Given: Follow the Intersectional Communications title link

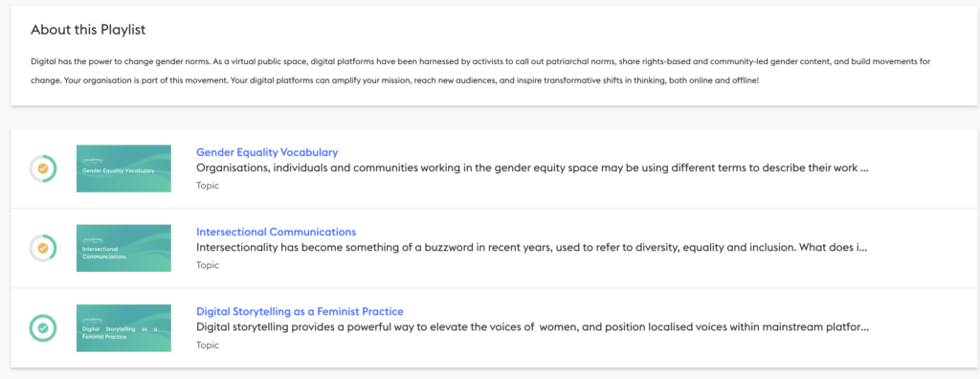Looking at the screenshot, I should (x=277, y=232).
